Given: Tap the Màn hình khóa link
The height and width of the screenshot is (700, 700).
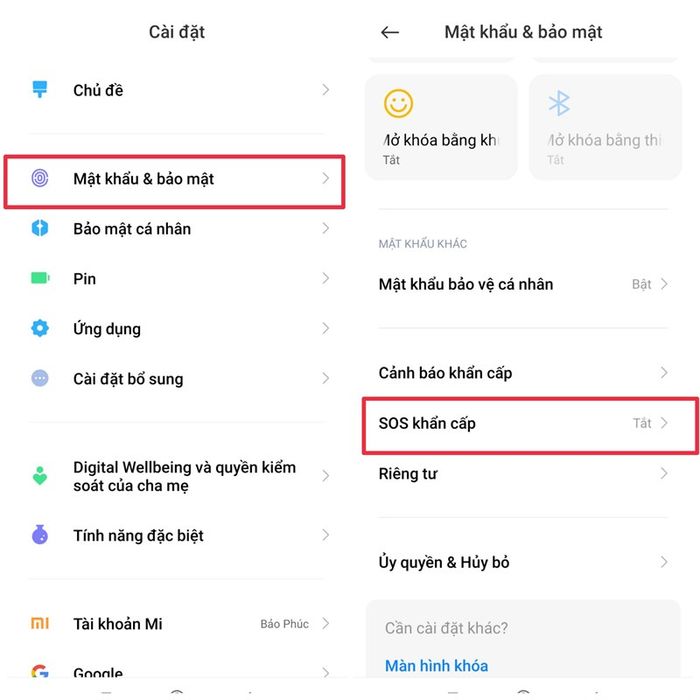Looking at the screenshot, I should [x=436, y=666].
